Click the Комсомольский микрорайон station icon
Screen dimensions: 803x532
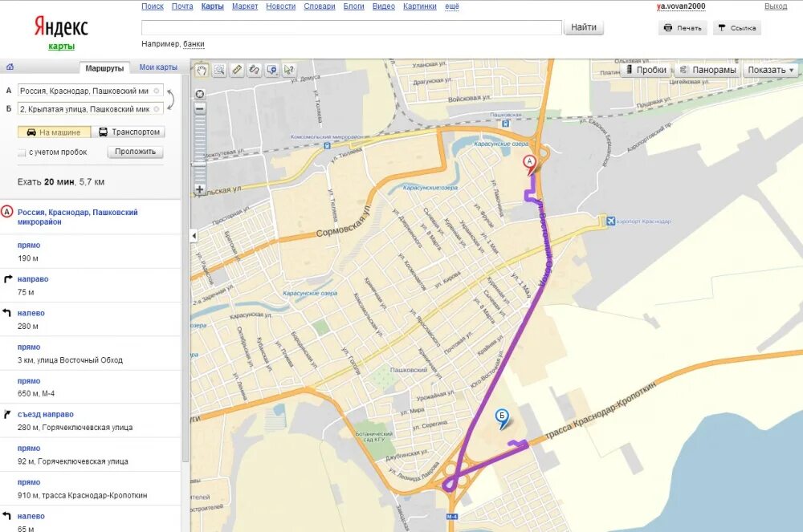[x=327, y=146]
